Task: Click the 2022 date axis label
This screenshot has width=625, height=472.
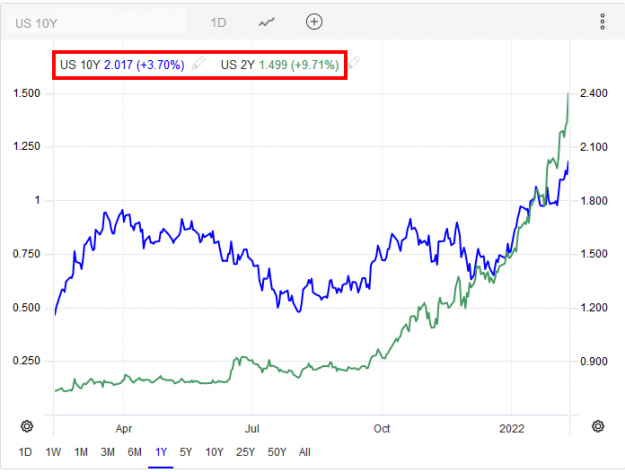Action: click(512, 429)
